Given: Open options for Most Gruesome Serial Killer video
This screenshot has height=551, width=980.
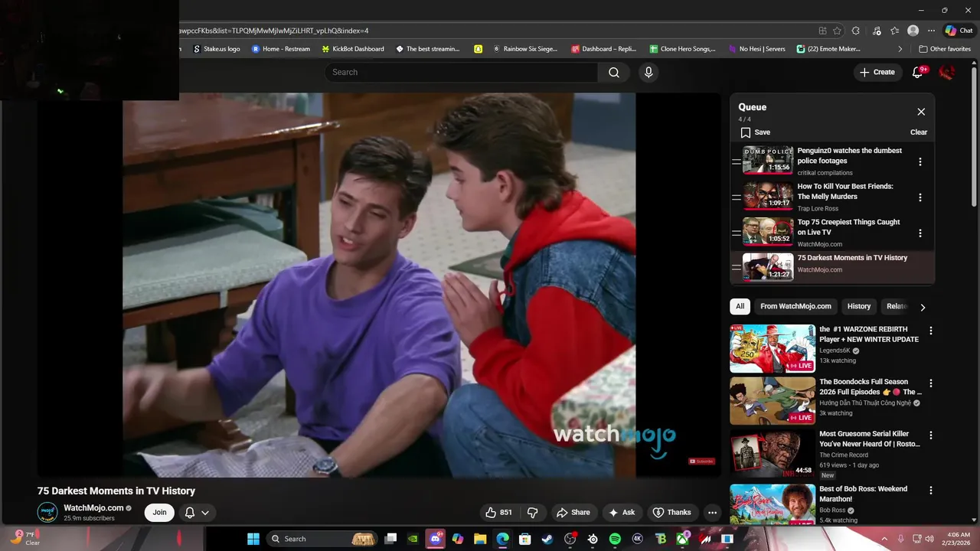Looking at the screenshot, I should coord(931,435).
